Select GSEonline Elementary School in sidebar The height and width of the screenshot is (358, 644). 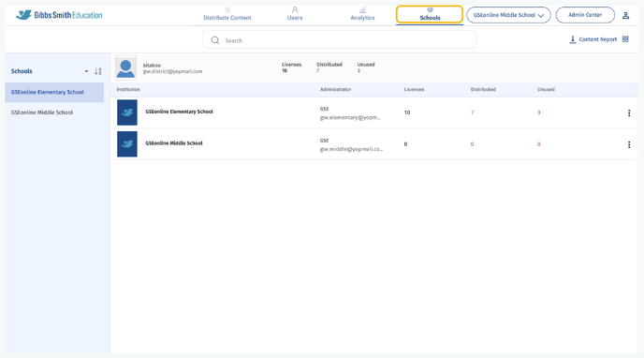tap(54, 92)
